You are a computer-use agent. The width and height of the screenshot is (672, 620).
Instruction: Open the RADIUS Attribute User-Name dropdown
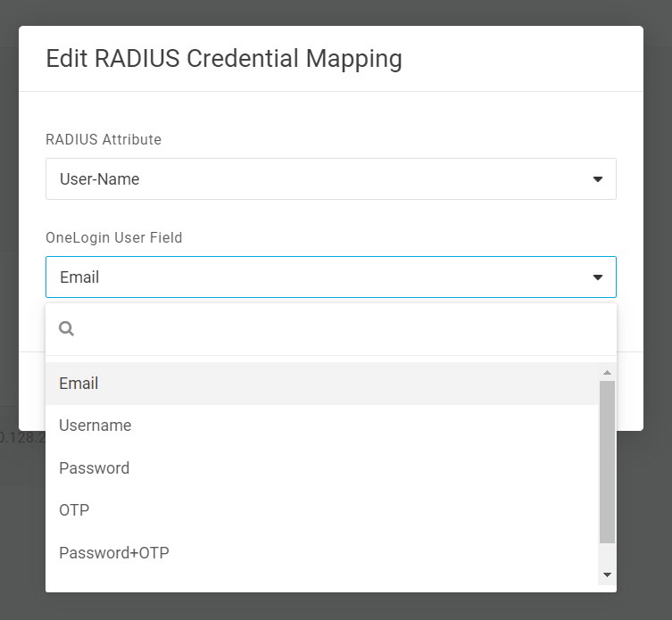[331, 178]
